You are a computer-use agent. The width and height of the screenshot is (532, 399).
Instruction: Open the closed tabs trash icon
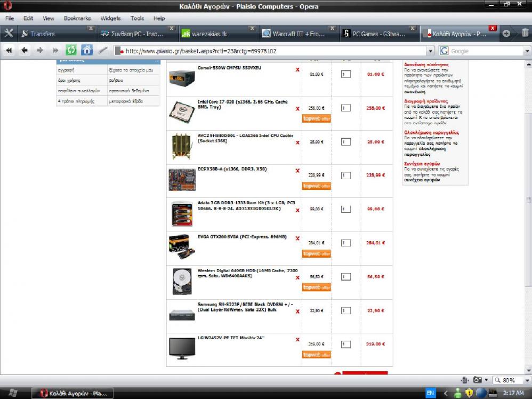[525, 33]
